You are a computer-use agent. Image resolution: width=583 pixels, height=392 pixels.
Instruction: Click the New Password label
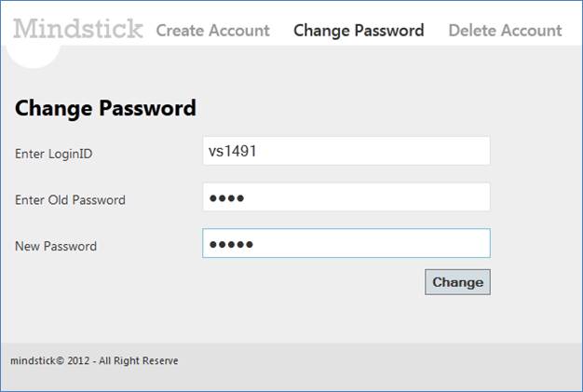[56, 247]
